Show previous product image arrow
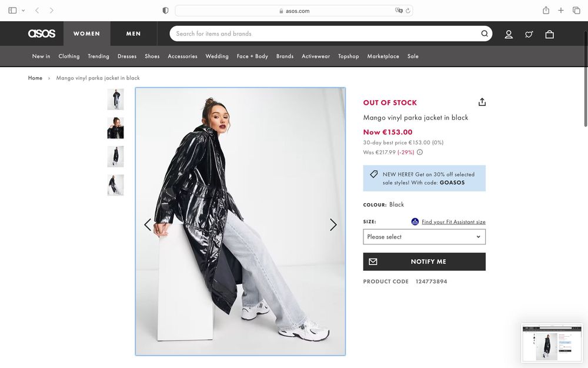This screenshot has height=368, width=588. [x=148, y=224]
